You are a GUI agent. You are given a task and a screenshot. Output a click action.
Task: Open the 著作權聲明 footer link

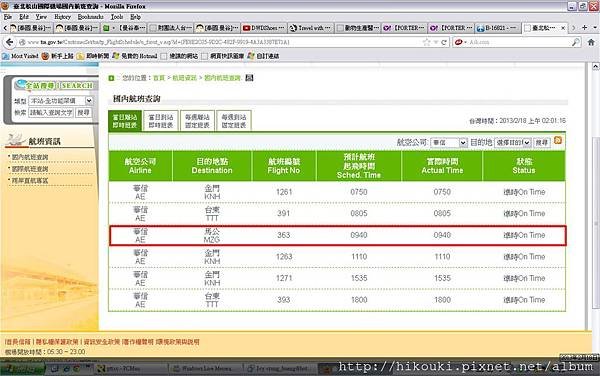[139, 342]
